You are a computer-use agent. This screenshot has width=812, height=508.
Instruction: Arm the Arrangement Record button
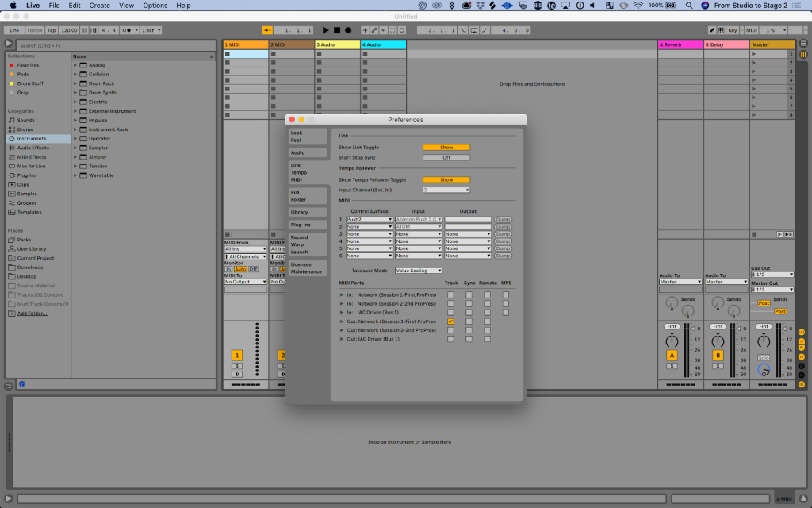348,30
